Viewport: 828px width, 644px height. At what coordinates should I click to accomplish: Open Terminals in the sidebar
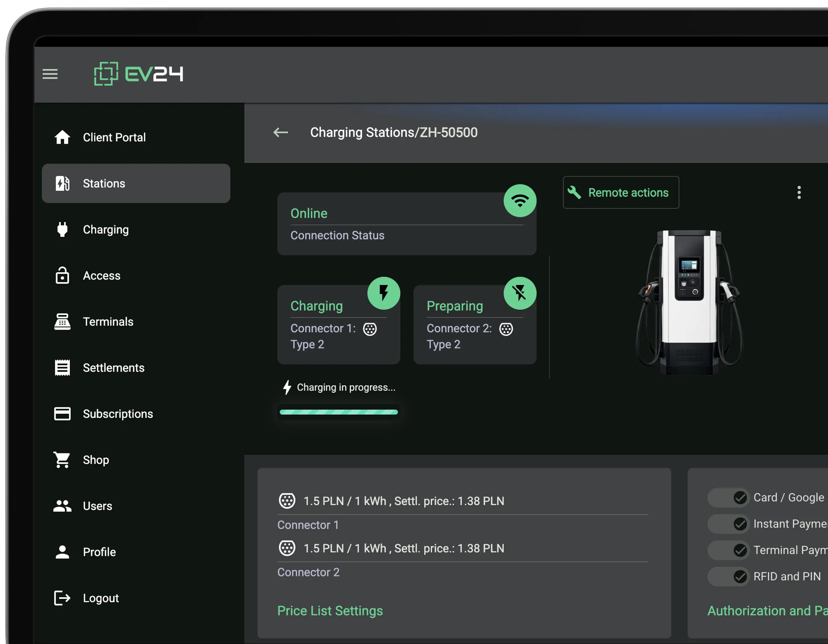pos(136,322)
